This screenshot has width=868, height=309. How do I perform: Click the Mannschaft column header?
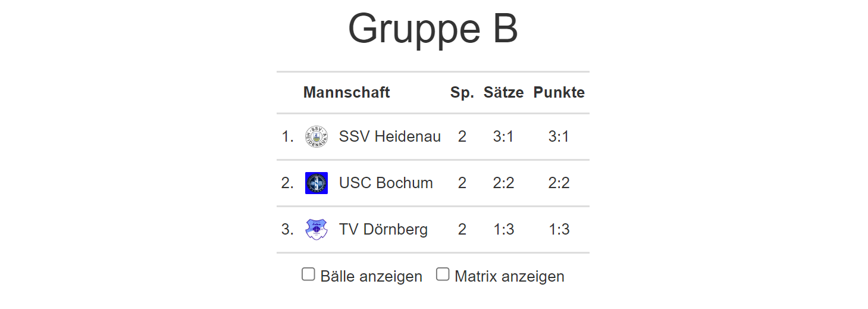pos(346,92)
